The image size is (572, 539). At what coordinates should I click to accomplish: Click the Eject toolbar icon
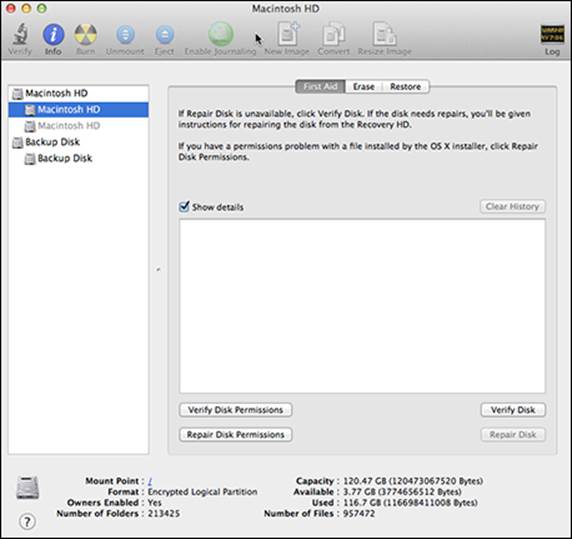165,34
